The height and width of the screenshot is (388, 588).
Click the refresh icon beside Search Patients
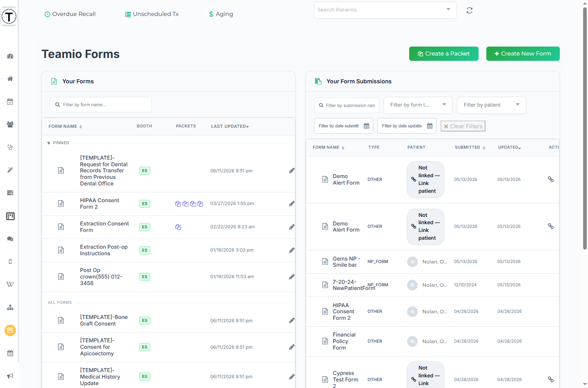470,11
